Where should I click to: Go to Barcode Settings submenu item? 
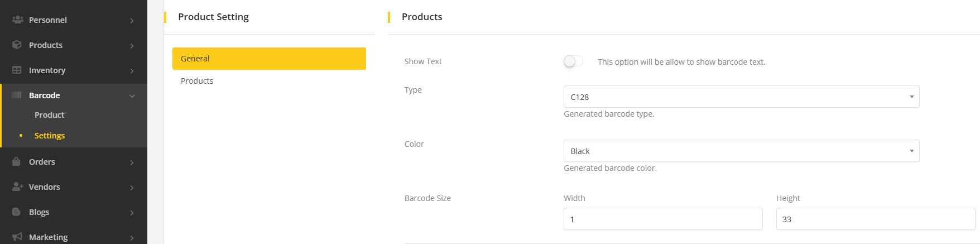point(50,136)
